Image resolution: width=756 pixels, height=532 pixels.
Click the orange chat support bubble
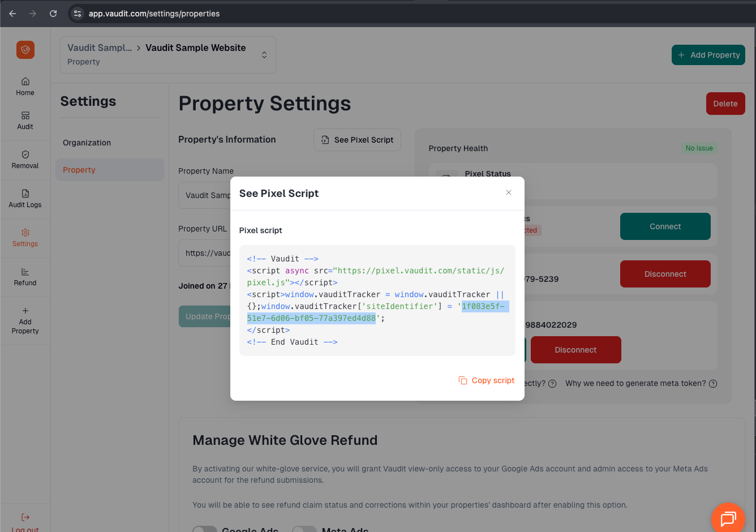(x=728, y=518)
